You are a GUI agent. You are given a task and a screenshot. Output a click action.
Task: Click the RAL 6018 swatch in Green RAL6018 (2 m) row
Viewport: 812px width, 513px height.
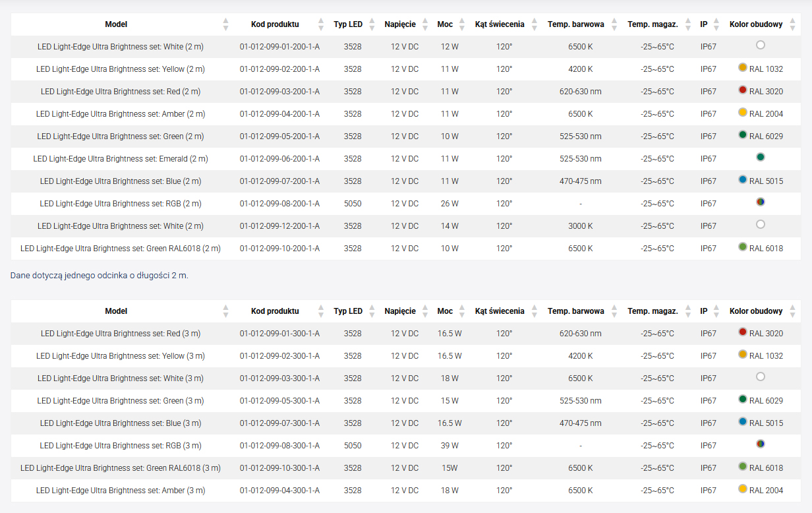click(743, 247)
